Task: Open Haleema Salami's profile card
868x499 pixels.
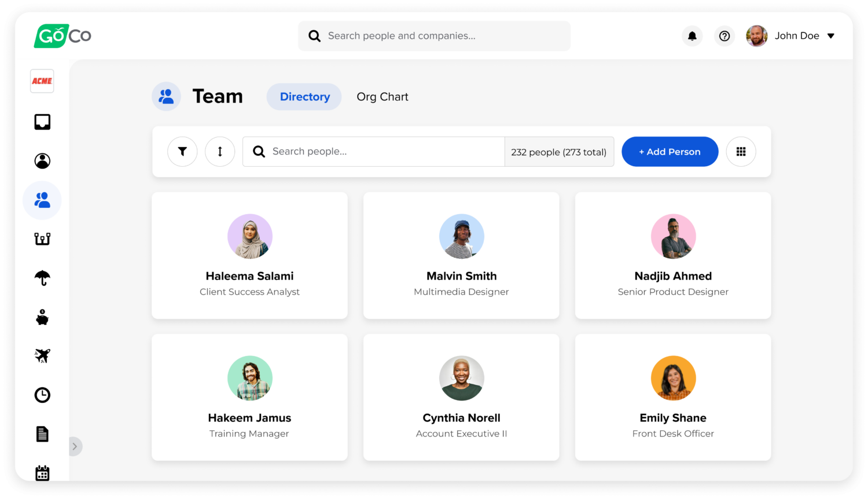Action: coord(250,255)
